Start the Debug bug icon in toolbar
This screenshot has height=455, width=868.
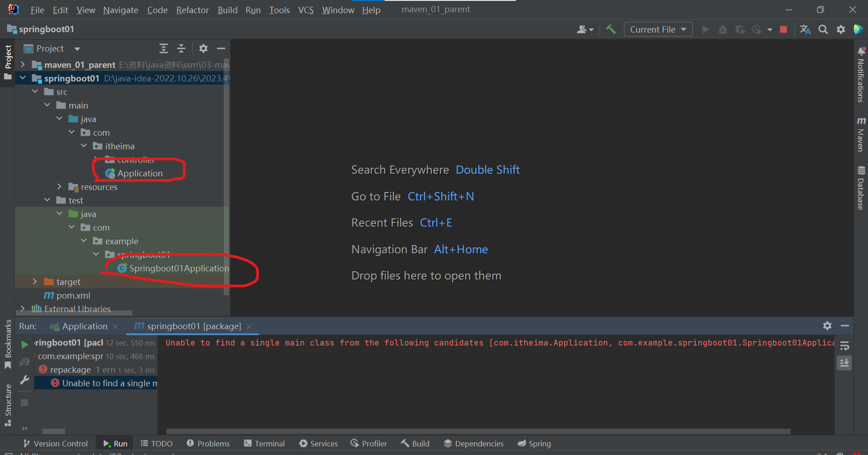point(722,29)
